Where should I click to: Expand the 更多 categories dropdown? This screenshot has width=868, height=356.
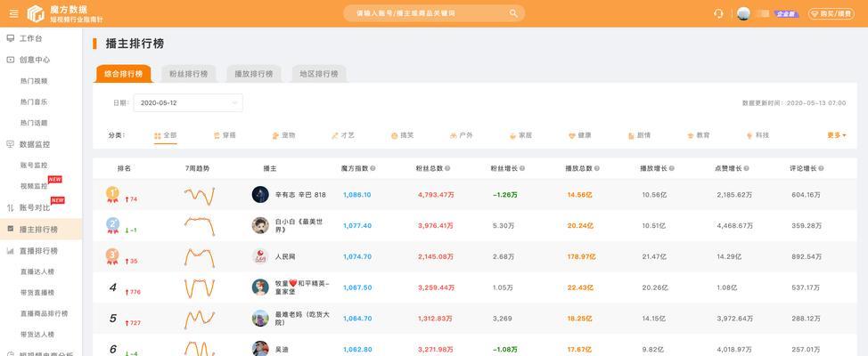[x=837, y=135]
